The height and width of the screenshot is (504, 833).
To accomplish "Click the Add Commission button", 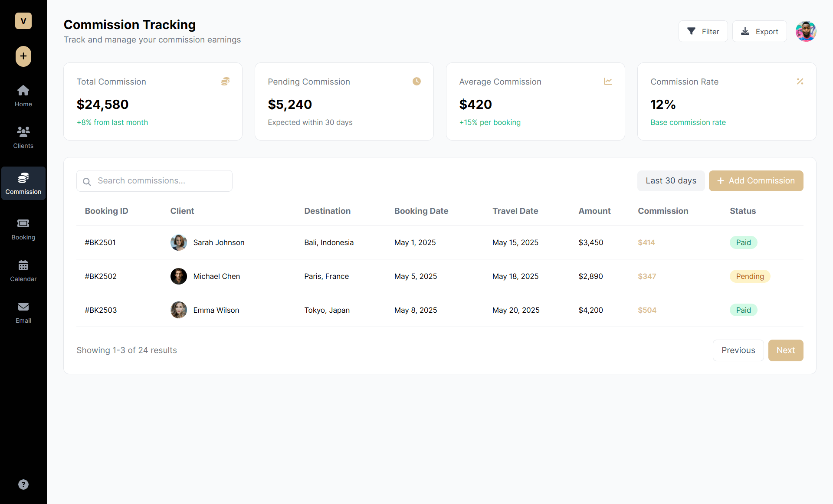I will pyautogui.click(x=756, y=180).
